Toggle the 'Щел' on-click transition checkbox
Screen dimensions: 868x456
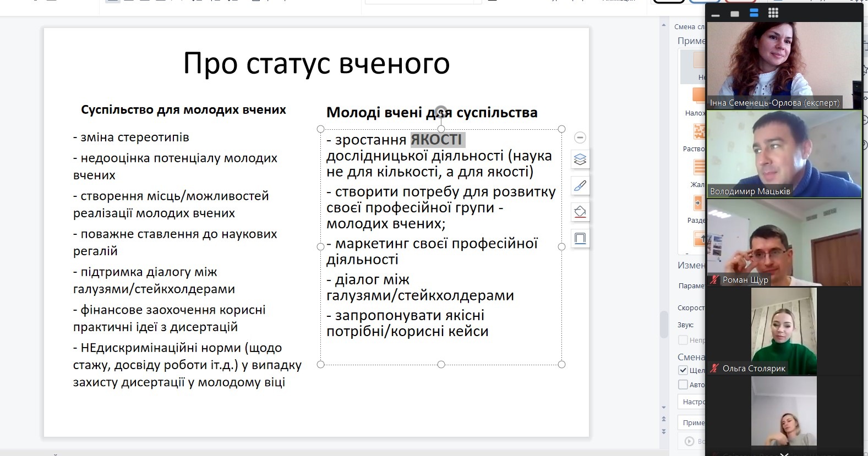click(x=683, y=370)
